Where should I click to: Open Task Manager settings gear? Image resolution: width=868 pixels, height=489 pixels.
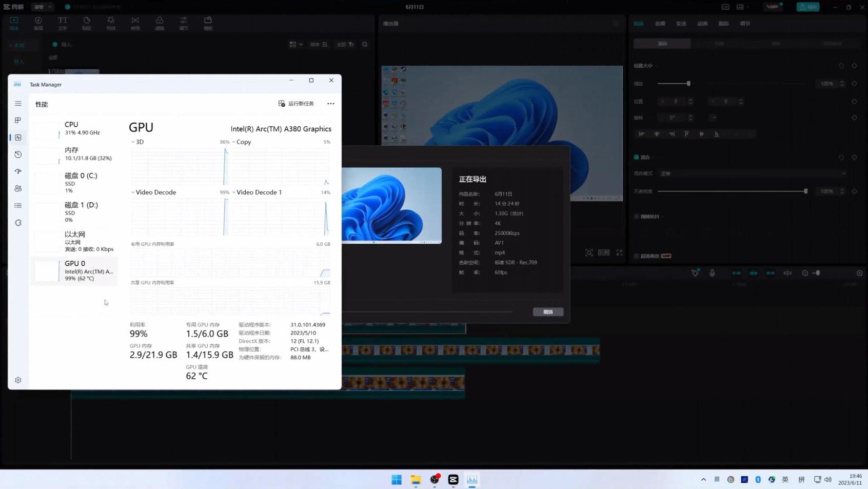click(18, 380)
